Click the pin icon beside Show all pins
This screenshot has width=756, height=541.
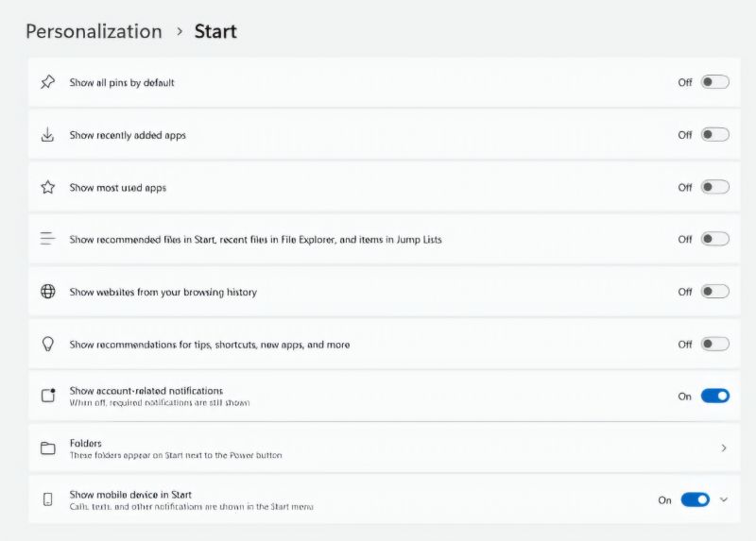coord(47,82)
